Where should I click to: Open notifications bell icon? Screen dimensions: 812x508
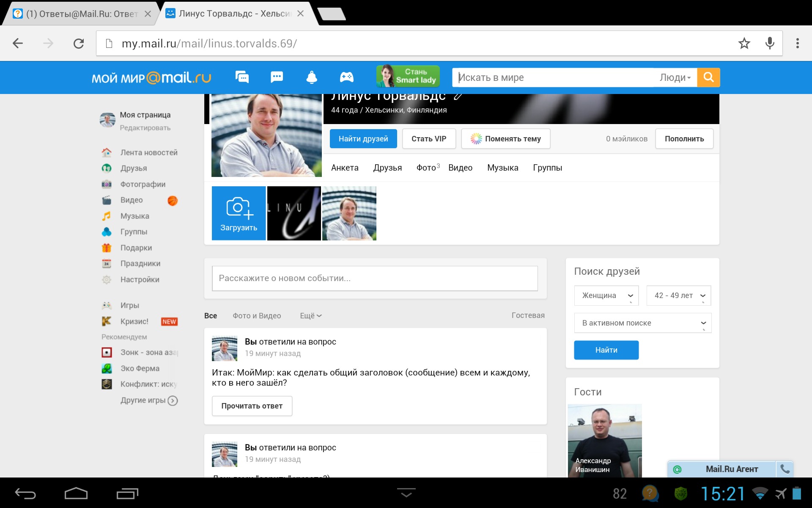(312, 77)
